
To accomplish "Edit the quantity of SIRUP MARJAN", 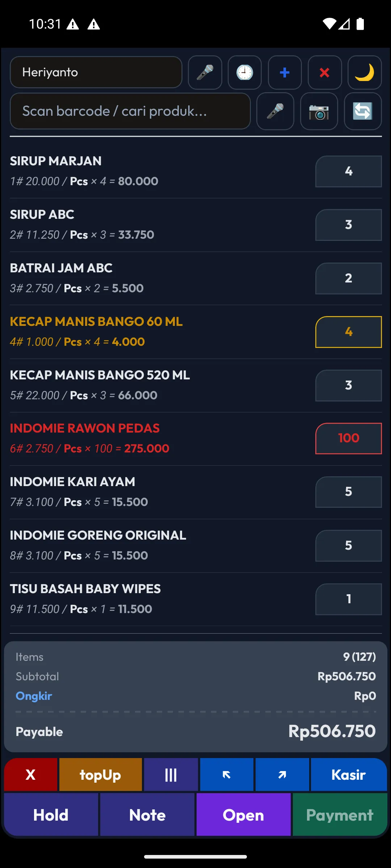I will click(x=348, y=171).
